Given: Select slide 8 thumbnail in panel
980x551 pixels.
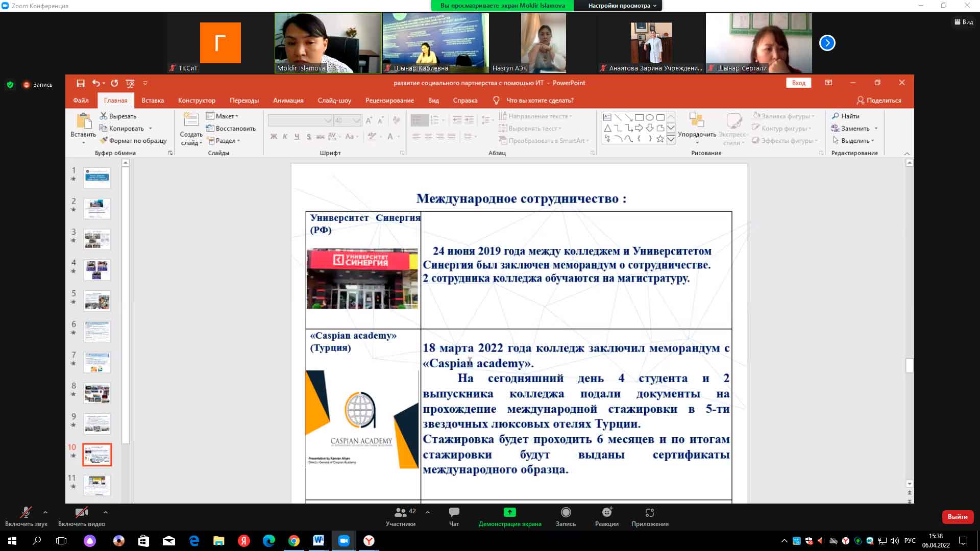Looking at the screenshot, I should point(97,393).
